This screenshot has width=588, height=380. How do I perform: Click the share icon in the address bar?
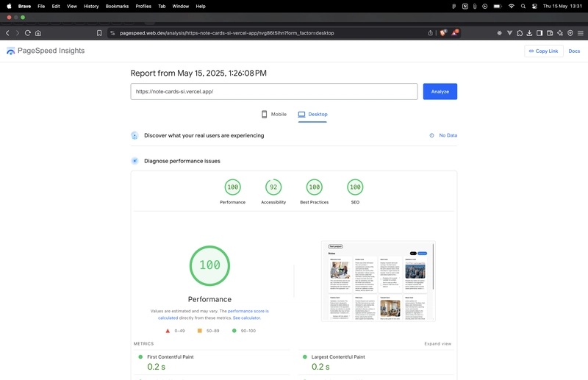coord(430,33)
